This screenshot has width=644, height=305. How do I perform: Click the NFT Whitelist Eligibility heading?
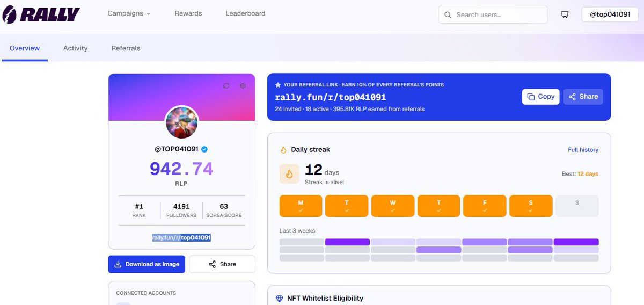325,298
